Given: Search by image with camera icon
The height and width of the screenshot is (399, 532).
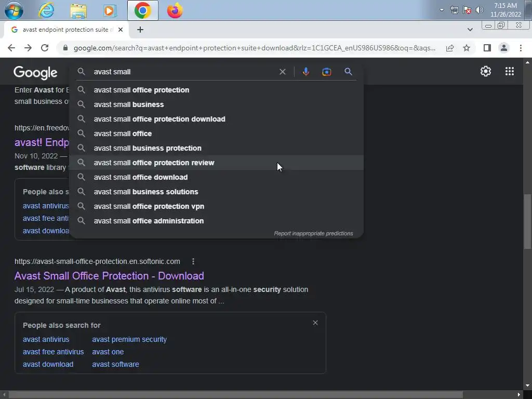Looking at the screenshot, I should [326, 72].
